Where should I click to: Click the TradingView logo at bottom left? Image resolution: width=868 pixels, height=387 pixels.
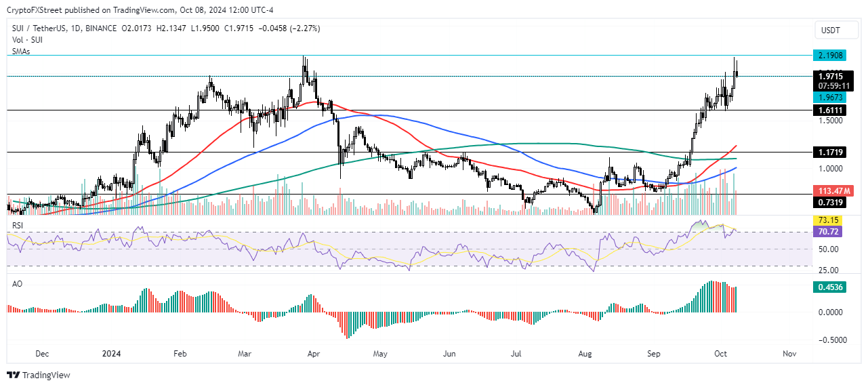click(x=39, y=375)
